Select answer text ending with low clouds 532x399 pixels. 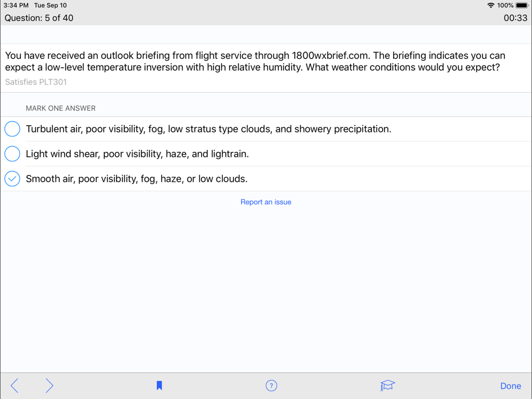[137, 179]
